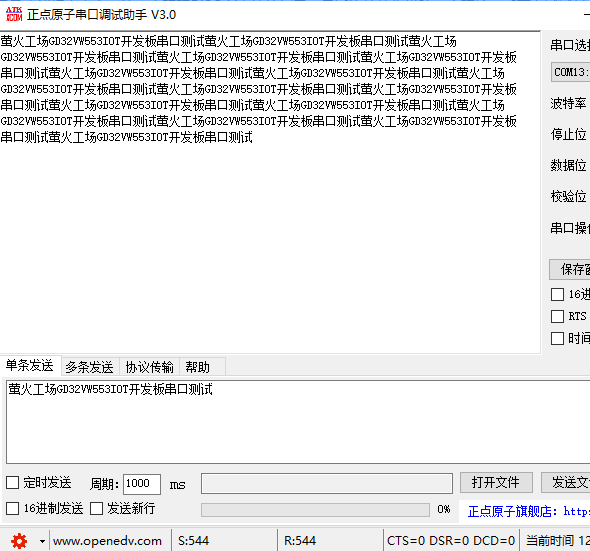Click the S:544 sent counter
Screen dimensions: 590x551
tap(193, 541)
